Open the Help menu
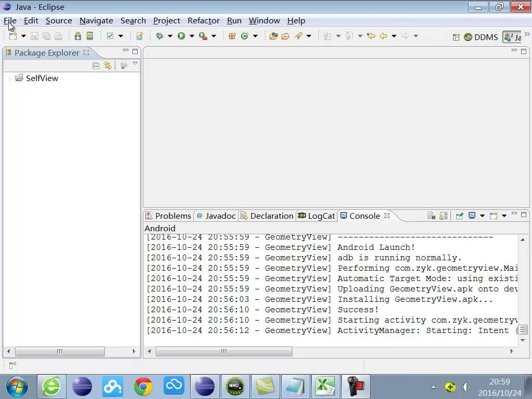Image resolution: width=532 pixels, height=399 pixels. (296, 21)
